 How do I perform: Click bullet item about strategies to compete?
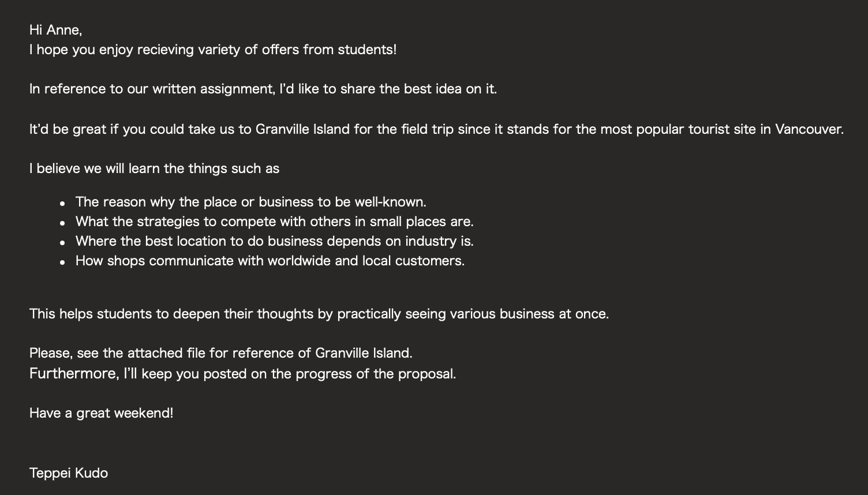[274, 222]
